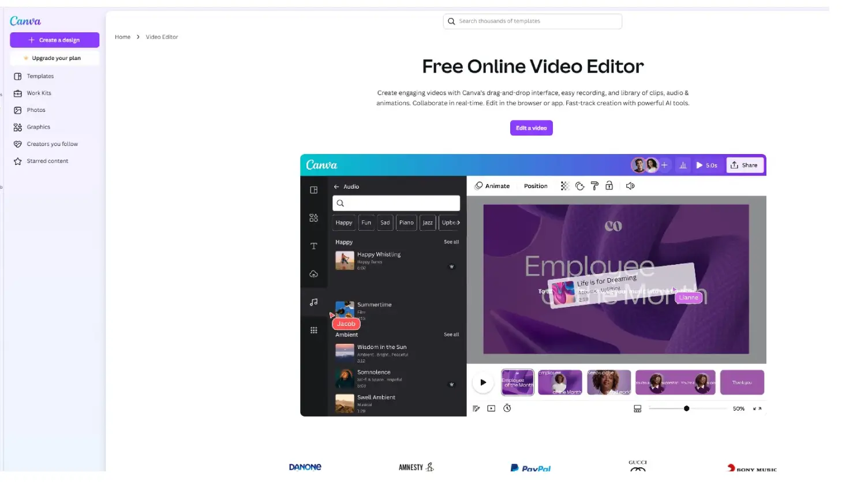Click the lock icon in toolbar
Screen dimensions: 868x488
[x=609, y=185]
